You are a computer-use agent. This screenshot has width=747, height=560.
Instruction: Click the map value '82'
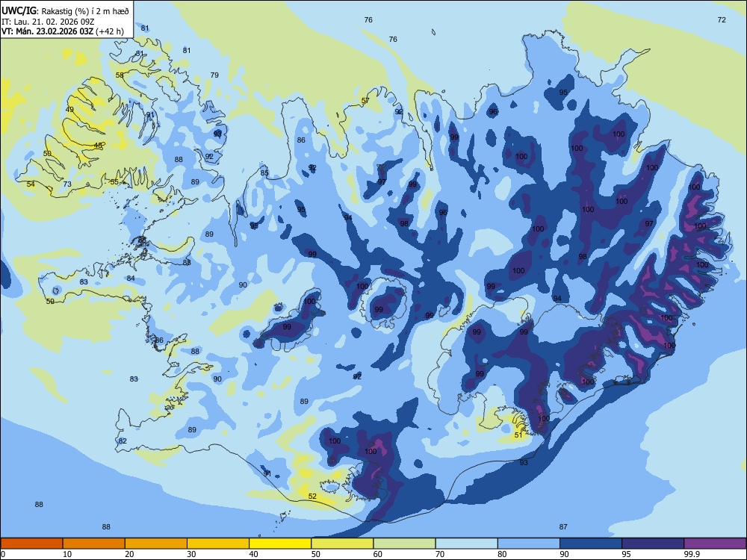pyautogui.click(x=123, y=441)
